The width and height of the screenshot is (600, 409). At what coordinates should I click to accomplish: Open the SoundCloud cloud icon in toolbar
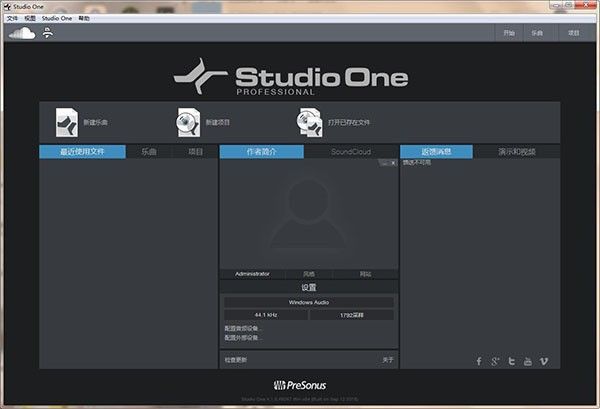(x=22, y=33)
